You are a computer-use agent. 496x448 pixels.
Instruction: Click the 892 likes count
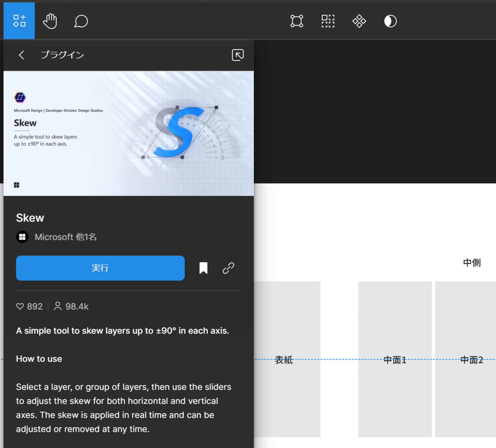pyautogui.click(x=35, y=306)
